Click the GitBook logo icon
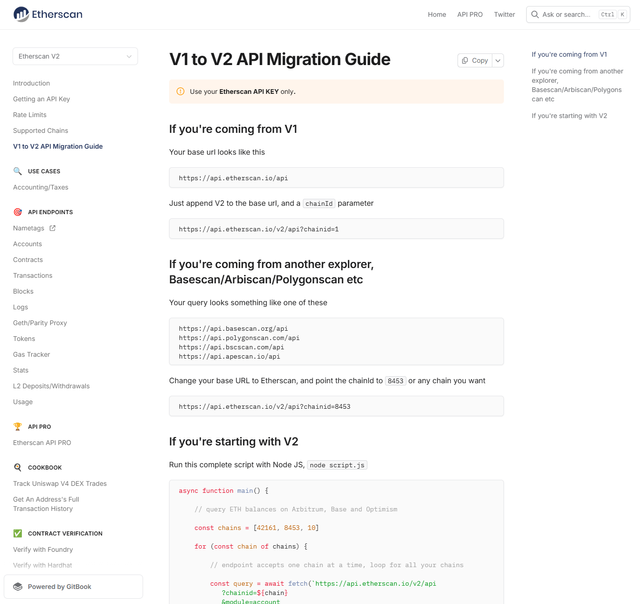 pos(18,586)
